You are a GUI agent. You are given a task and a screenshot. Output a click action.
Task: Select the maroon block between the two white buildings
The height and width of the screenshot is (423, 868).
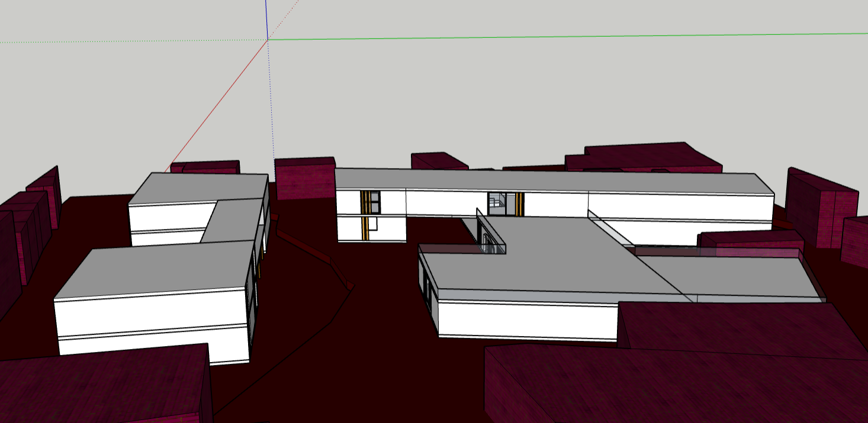pos(305,177)
